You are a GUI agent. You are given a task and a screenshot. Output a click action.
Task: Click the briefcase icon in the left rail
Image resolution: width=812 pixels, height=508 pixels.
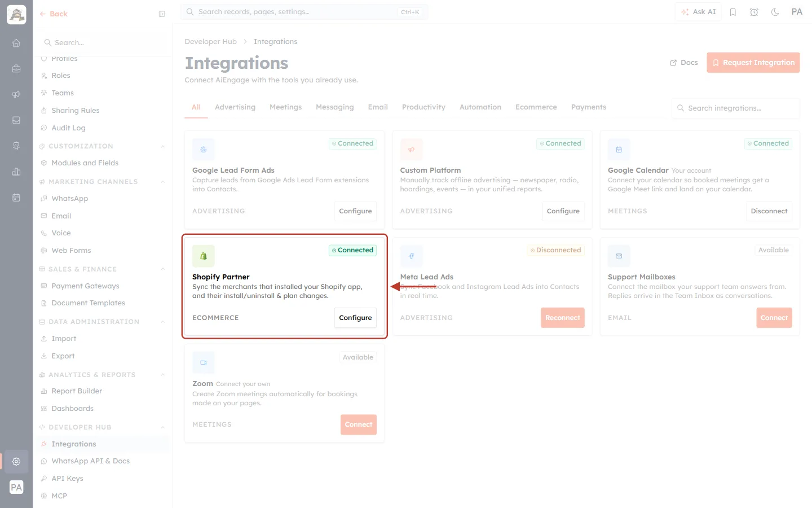pos(16,68)
